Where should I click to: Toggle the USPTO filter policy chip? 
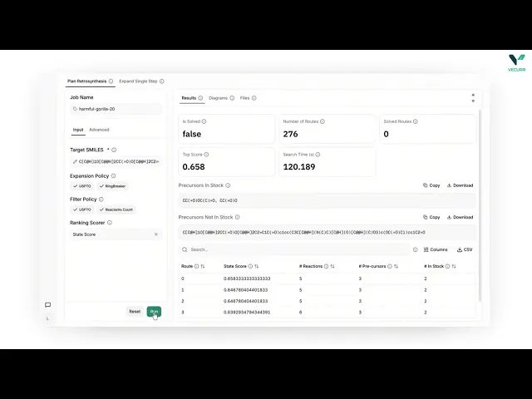click(x=82, y=209)
